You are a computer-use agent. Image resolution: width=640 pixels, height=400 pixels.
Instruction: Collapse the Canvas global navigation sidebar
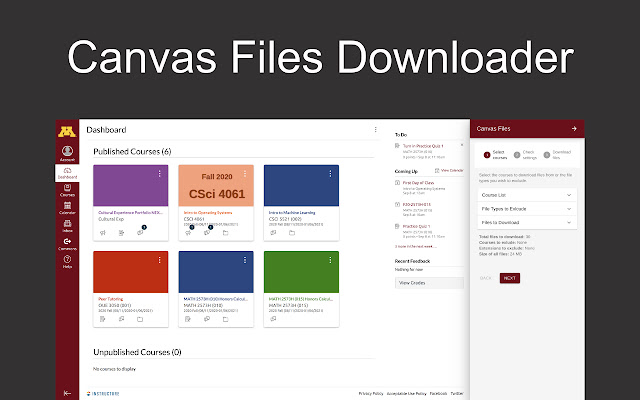click(x=67, y=393)
